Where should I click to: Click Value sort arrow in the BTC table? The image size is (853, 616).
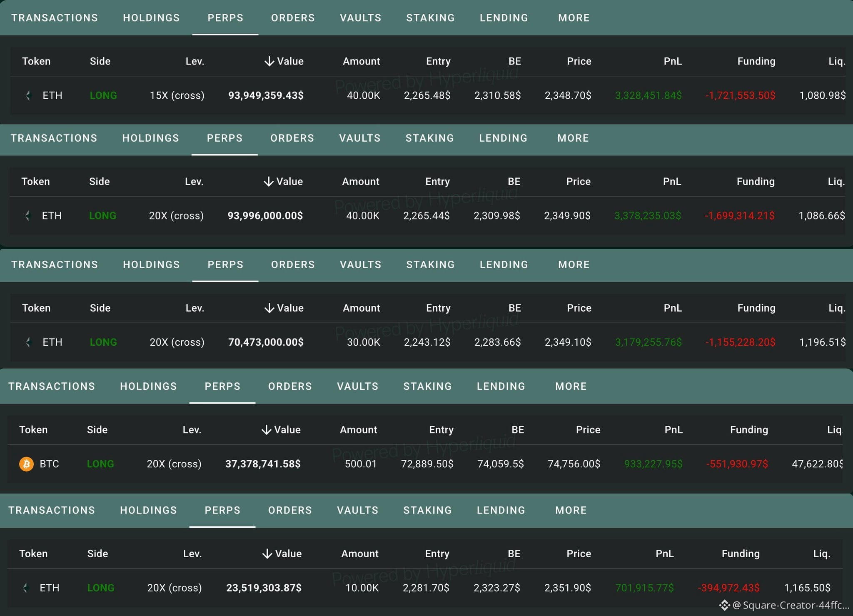point(266,430)
